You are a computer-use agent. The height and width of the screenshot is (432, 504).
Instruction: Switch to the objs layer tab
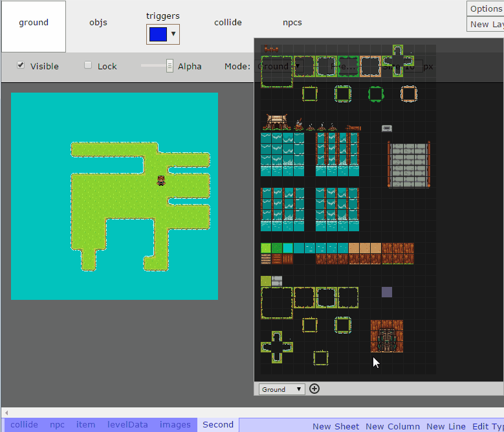pyautogui.click(x=98, y=23)
